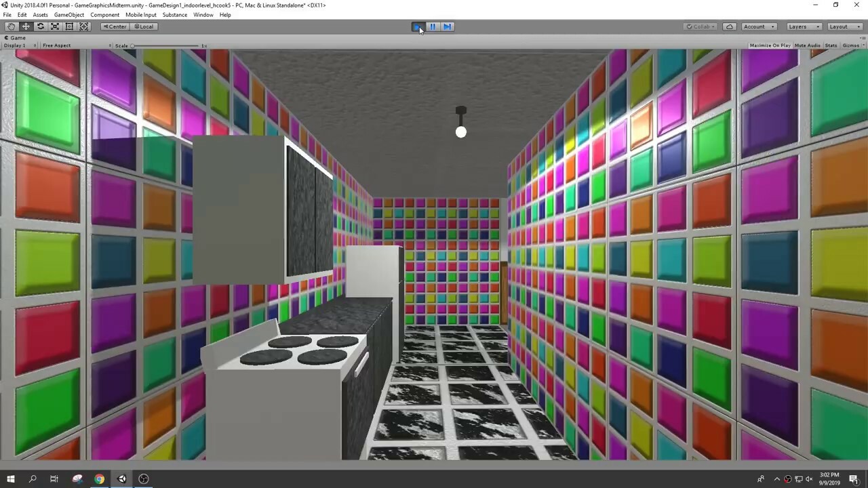868x488 pixels.
Task: Click the Game view tab icon
Action: pos(7,37)
